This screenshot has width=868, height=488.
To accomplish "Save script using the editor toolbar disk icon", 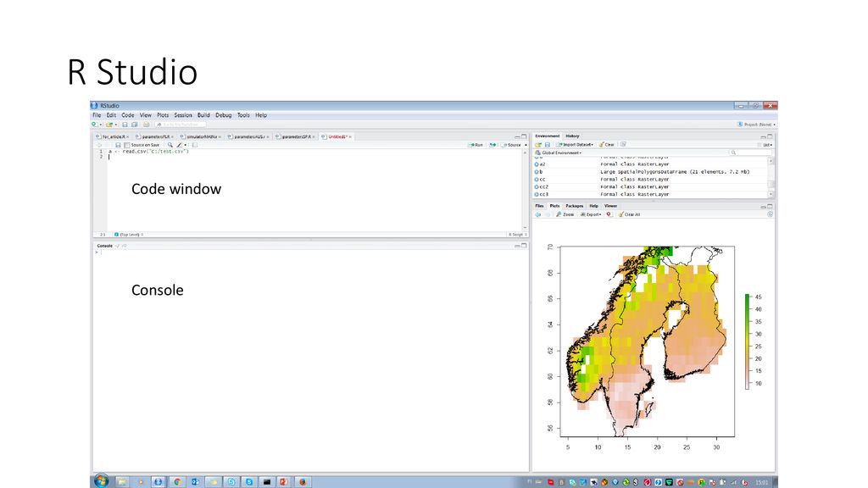I will pos(118,145).
